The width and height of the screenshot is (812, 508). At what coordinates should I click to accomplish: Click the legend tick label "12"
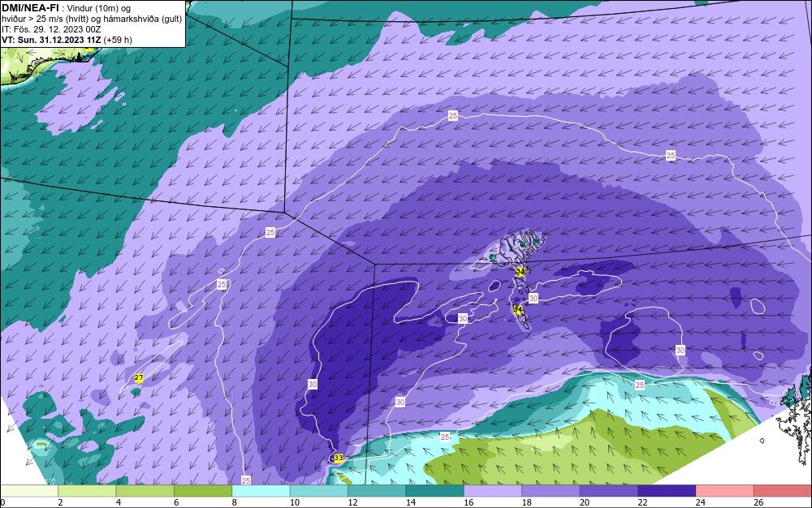tap(352, 502)
